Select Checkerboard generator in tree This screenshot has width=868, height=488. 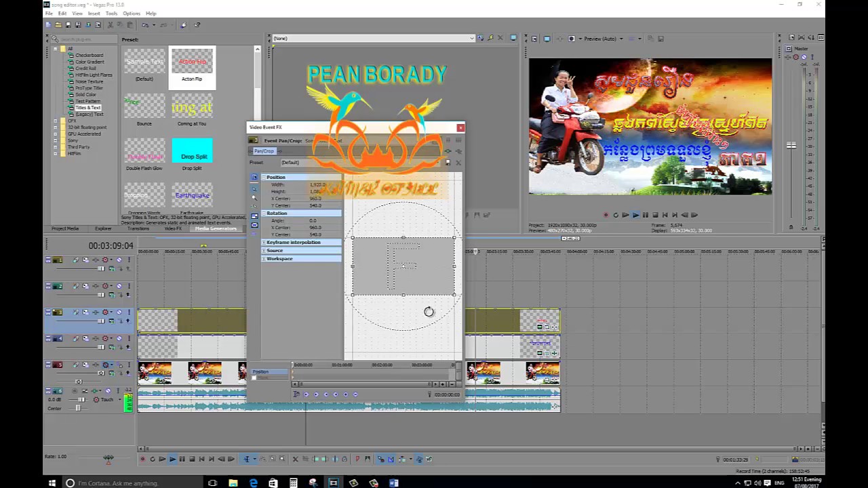(89, 56)
